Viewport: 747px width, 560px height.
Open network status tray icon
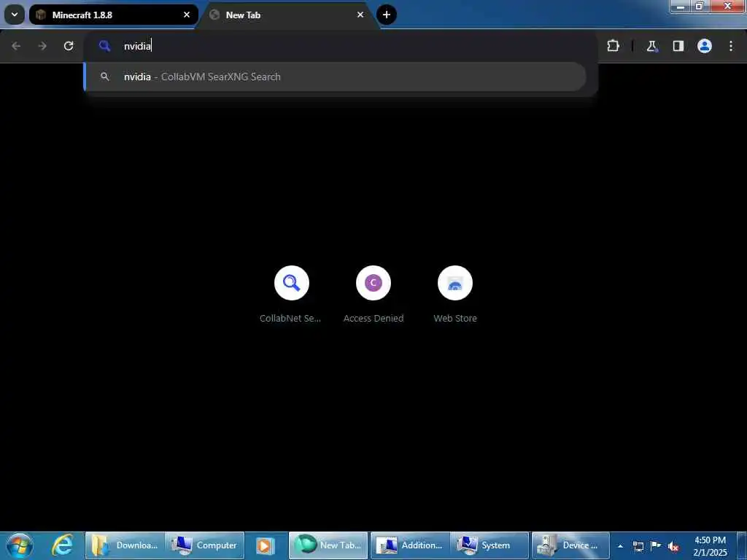coord(638,546)
